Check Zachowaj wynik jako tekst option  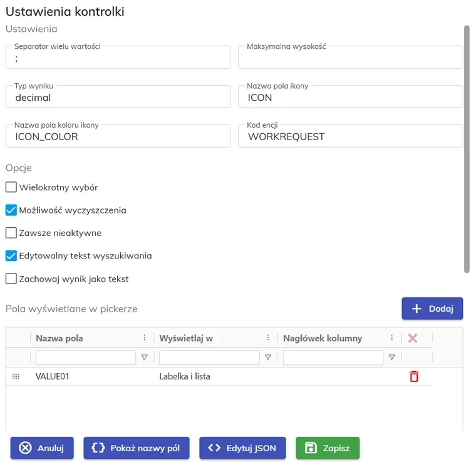tap(11, 278)
